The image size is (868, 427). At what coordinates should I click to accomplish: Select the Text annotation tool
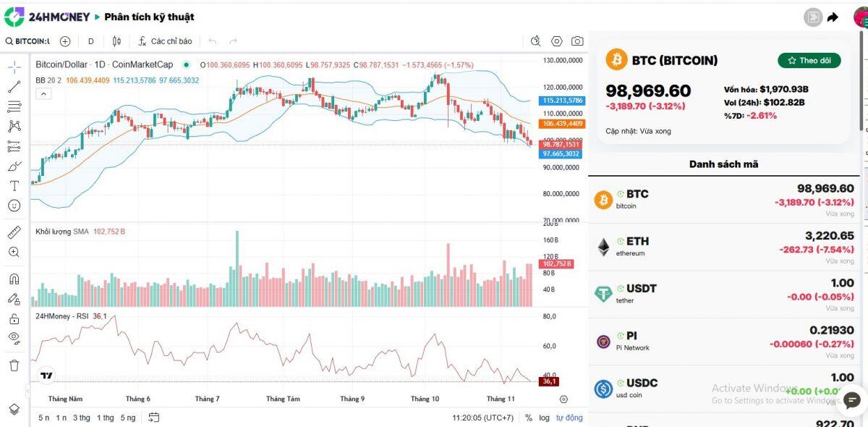tap(14, 185)
